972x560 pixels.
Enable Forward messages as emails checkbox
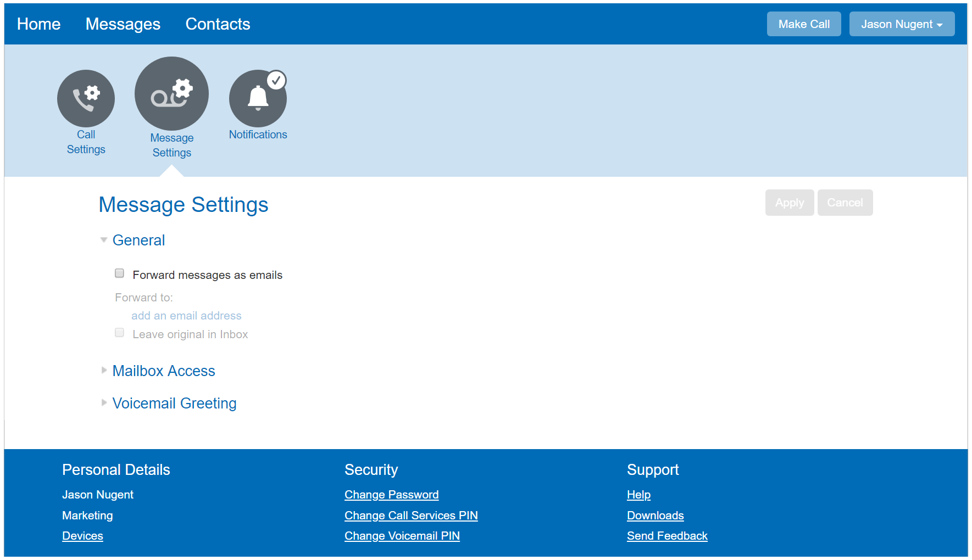119,273
